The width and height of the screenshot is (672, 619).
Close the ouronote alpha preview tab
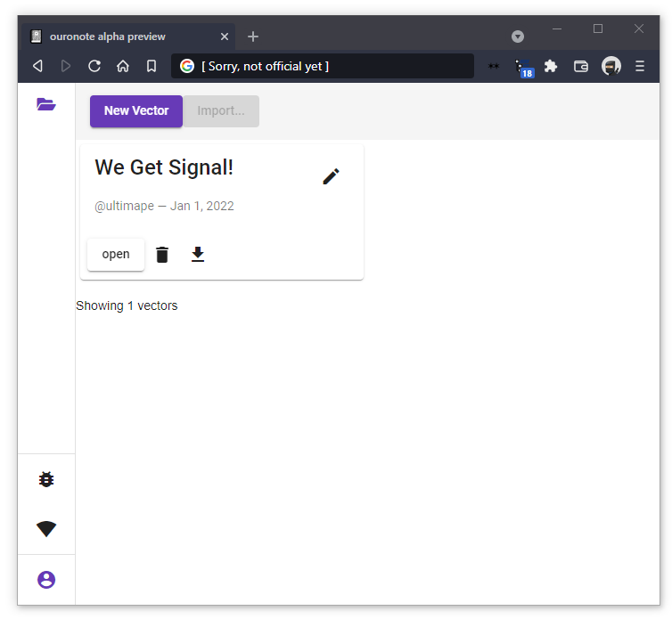tap(224, 37)
